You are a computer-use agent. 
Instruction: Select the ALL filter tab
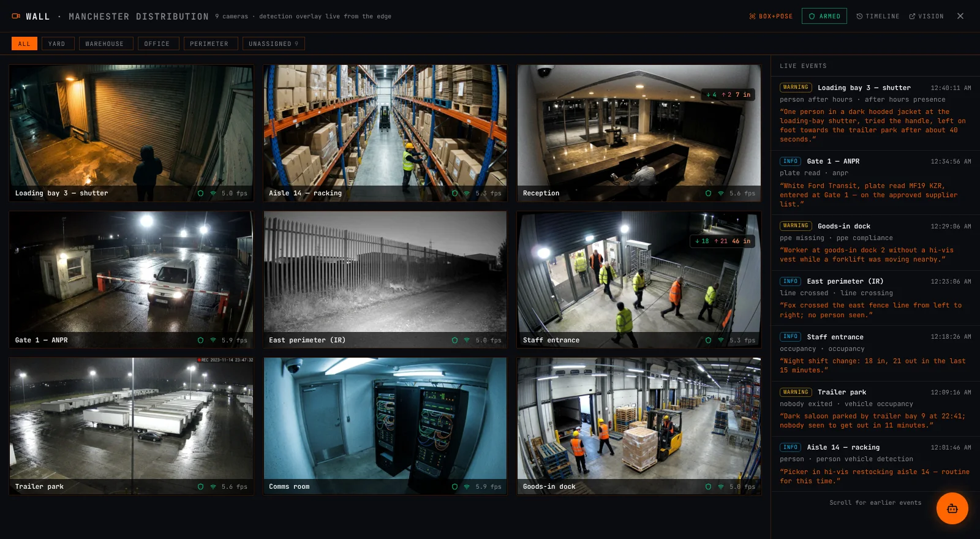click(x=24, y=43)
